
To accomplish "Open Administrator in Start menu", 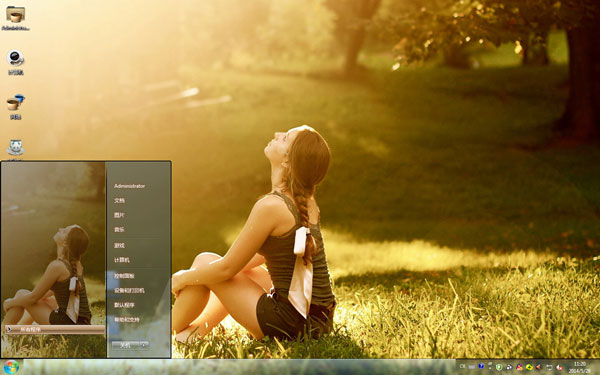I will click(129, 186).
